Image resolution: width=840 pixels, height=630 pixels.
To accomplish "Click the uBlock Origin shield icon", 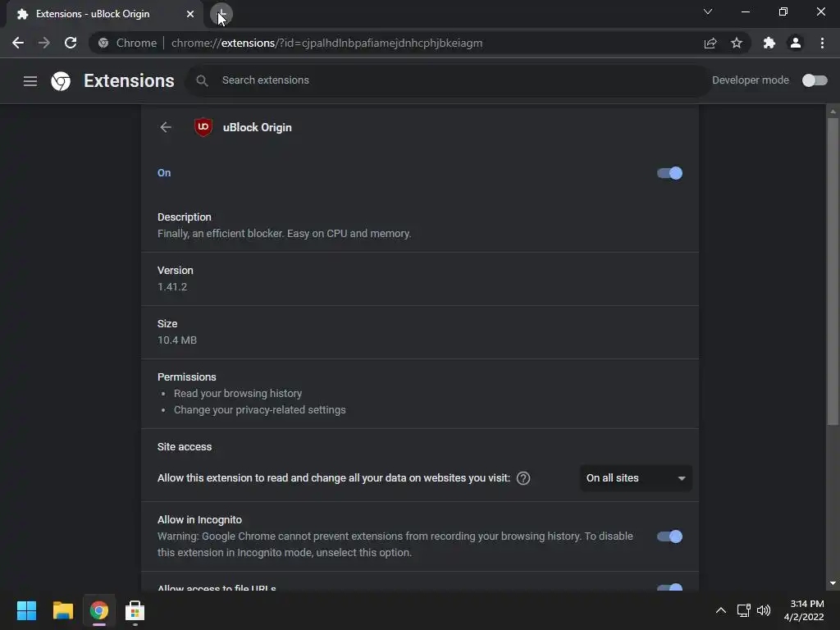I will [x=203, y=127].
